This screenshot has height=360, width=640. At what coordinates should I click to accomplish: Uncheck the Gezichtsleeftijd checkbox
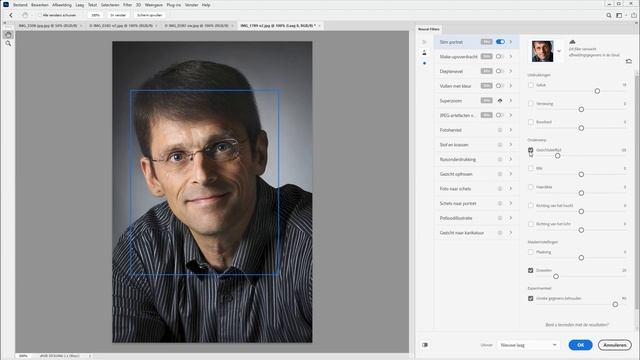[x=531, y=150]
